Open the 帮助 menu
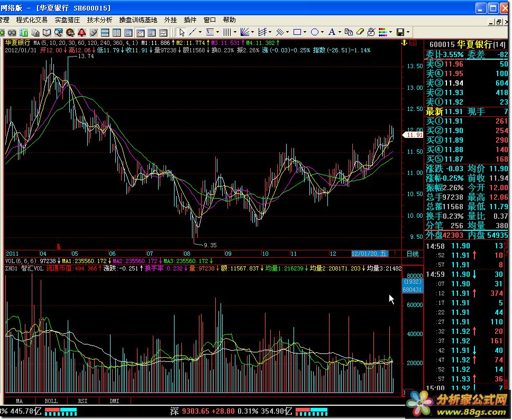The width and height of the screenshot is (512, 420). pyautogui.click(x=229, y=20)
